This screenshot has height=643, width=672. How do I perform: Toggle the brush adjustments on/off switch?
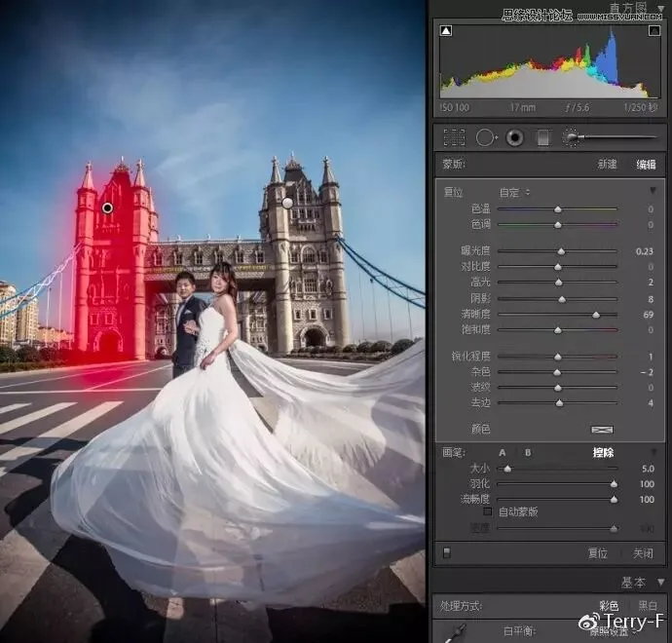pos(447,552)
